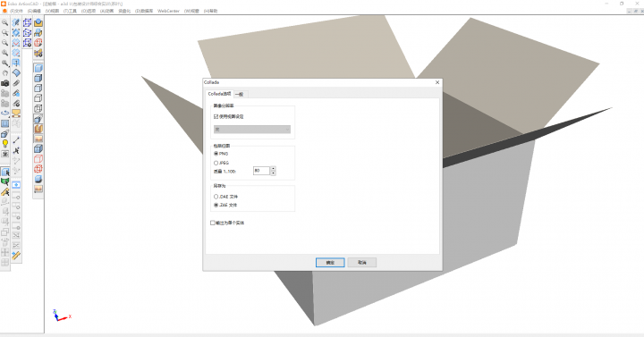
Task: Select the yellow ruler measure tool
Action: click(16, 256)
